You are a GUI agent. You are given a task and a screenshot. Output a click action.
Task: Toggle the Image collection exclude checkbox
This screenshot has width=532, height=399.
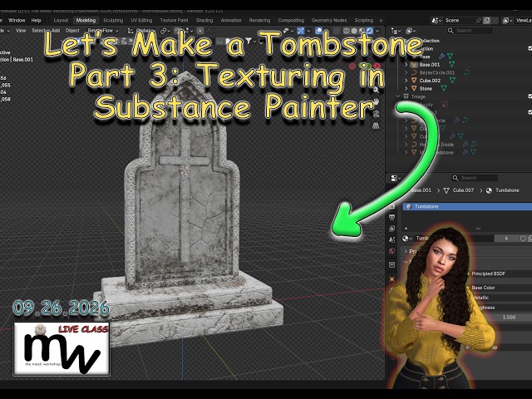coord(530,96)
